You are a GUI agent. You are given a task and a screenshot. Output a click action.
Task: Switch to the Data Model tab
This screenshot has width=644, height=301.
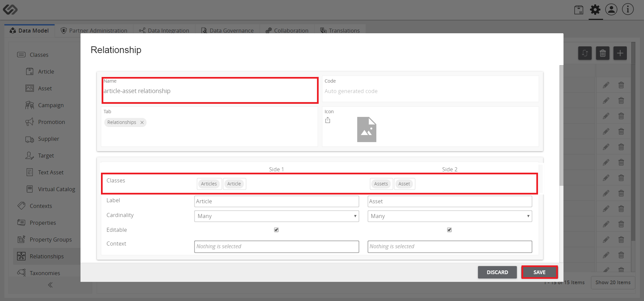click(30, 31)
